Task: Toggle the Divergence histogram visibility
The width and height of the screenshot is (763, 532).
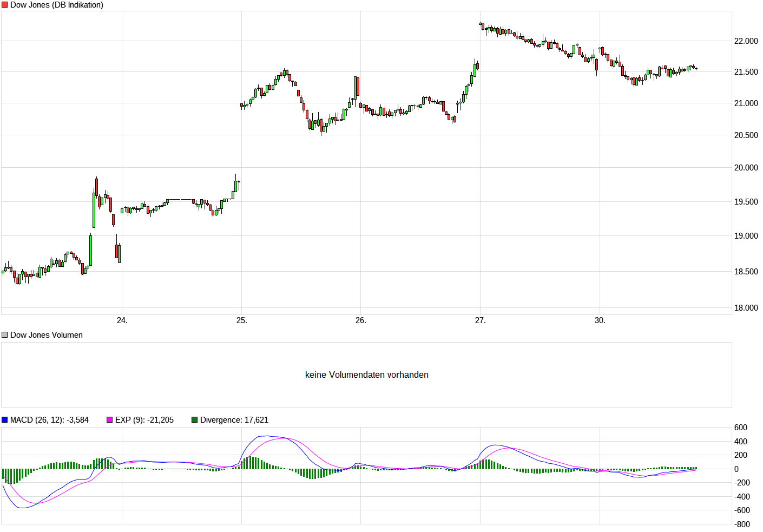Action: (x=193, y=419)
